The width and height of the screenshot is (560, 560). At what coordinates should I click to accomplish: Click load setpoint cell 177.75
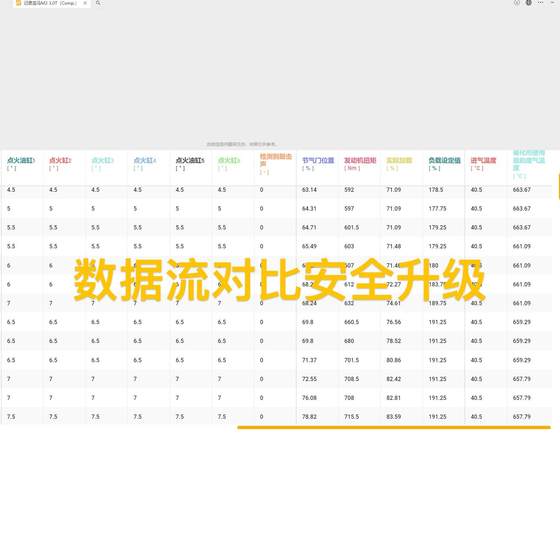(438, 209)
